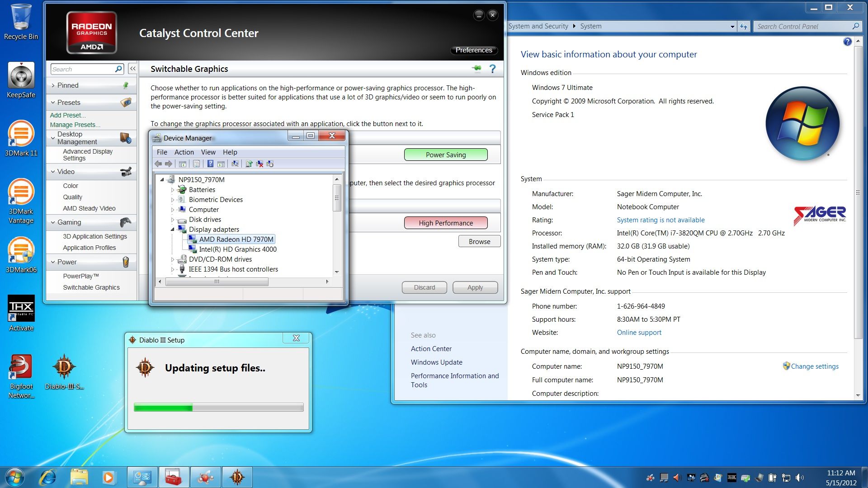Collapse the Display adapters node
The width and height of the screenshot is (868, 488).
click(172, 230)
